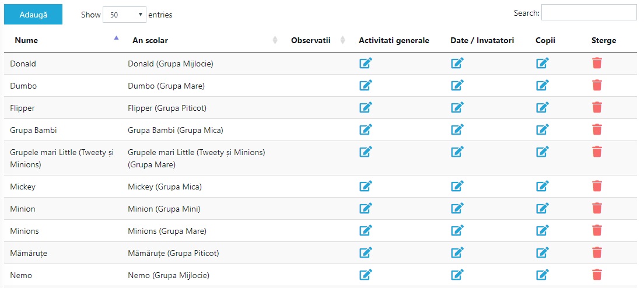The width and height of the screenshot is (644, 288).
Task: Edit Copii for Grupele mari Little row
Action: (542, 152)
